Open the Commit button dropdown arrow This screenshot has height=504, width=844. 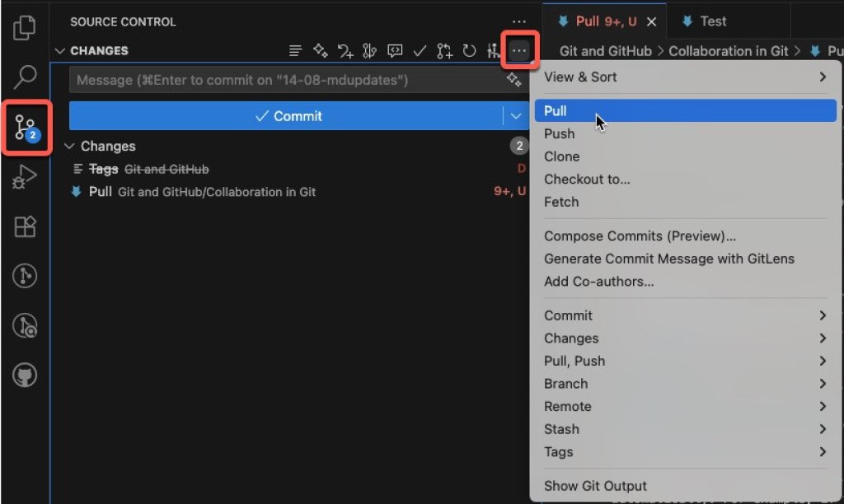[516, 116]
